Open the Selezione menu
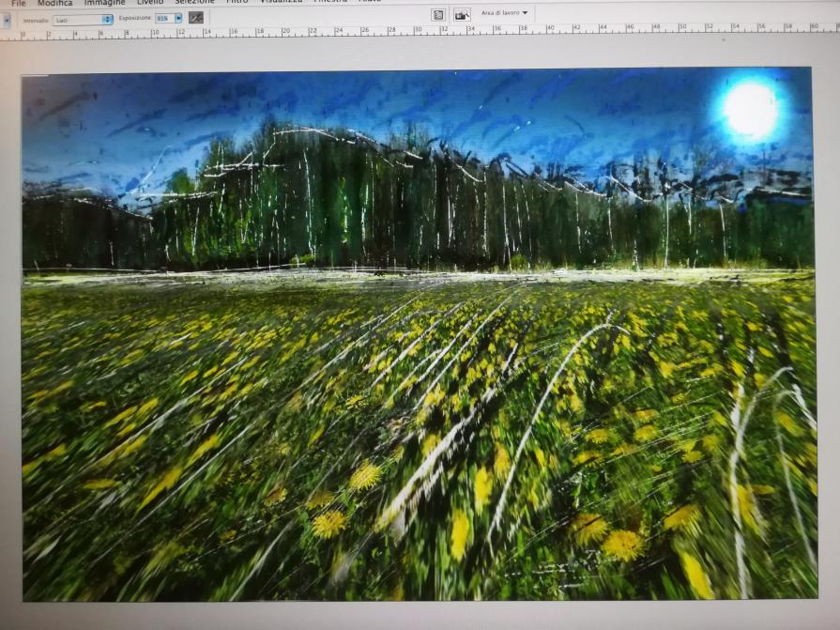Viewport: 840px width, 630px height. (194, 3)
